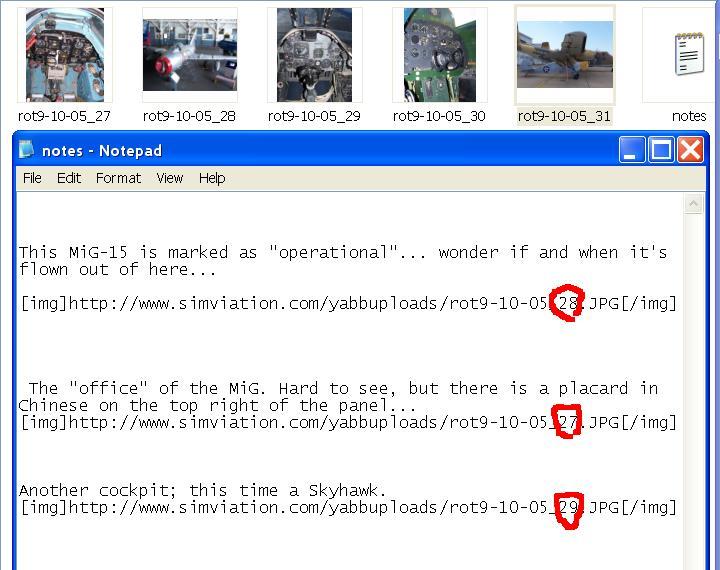720x570 pixels.
Task: Select the rot9-10-05_30 green cockpit thumbnail
Action: point(439,55)
